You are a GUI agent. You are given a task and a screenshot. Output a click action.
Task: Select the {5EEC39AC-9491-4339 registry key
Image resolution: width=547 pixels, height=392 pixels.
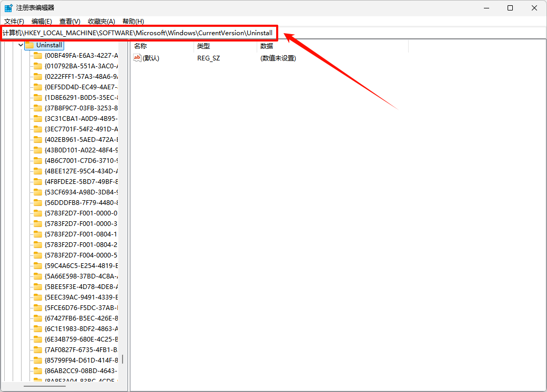(x=81, y=297)
